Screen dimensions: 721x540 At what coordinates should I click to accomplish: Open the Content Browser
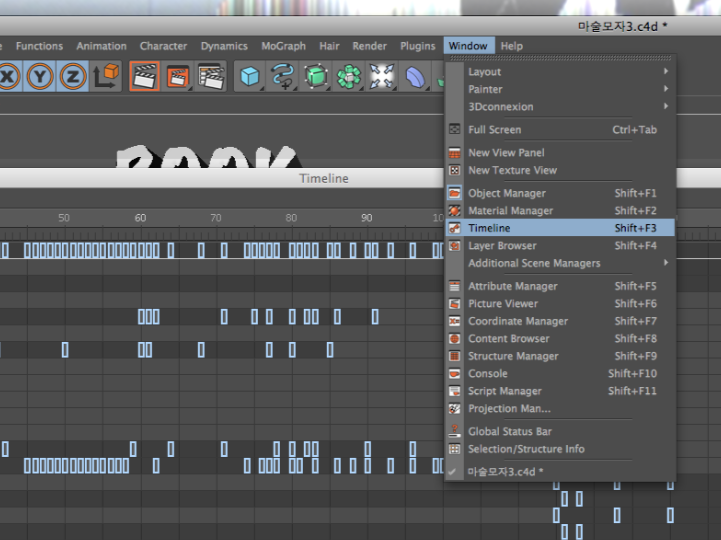[x=560, y=339]
